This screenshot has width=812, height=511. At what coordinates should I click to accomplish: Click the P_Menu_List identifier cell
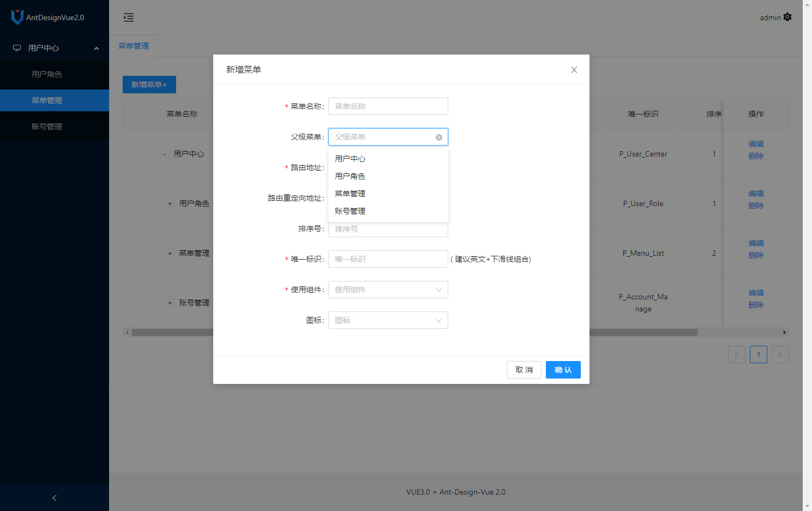point(643,253)
